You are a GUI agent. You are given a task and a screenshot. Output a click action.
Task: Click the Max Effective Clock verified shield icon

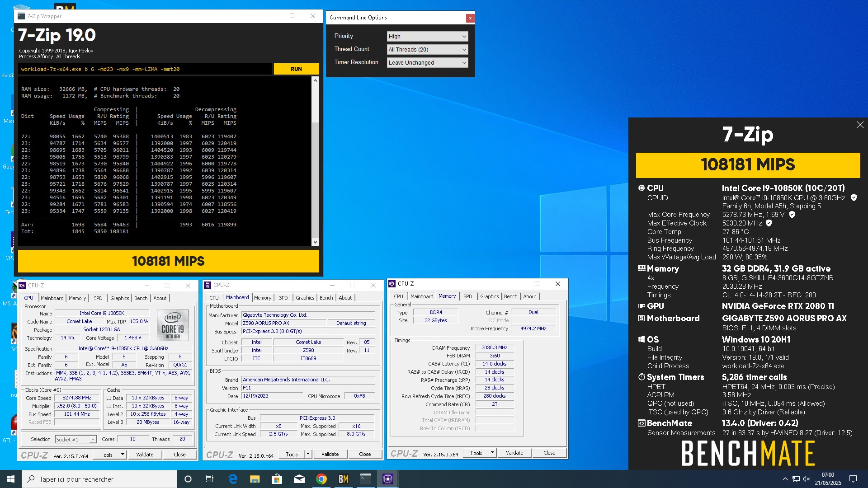click(769, 223)
